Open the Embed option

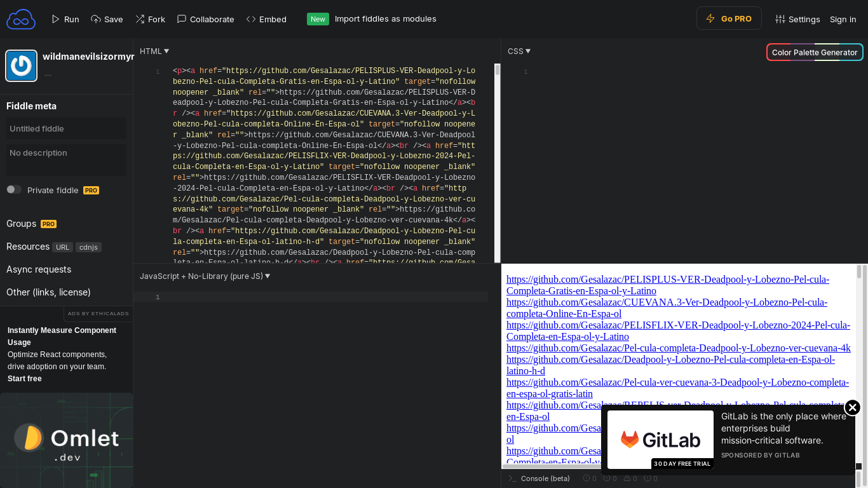click(x=266, y=19)
